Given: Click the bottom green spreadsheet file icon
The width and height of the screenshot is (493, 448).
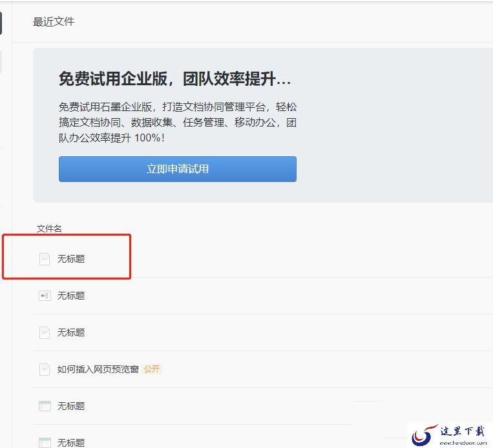Looking at the screenshot, I should [45, 442].
